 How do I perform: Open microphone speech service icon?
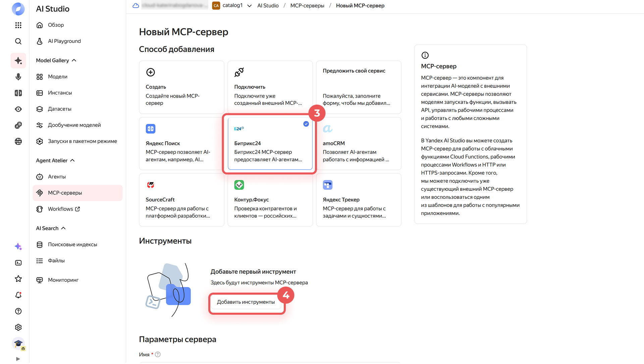coord(18,77)
